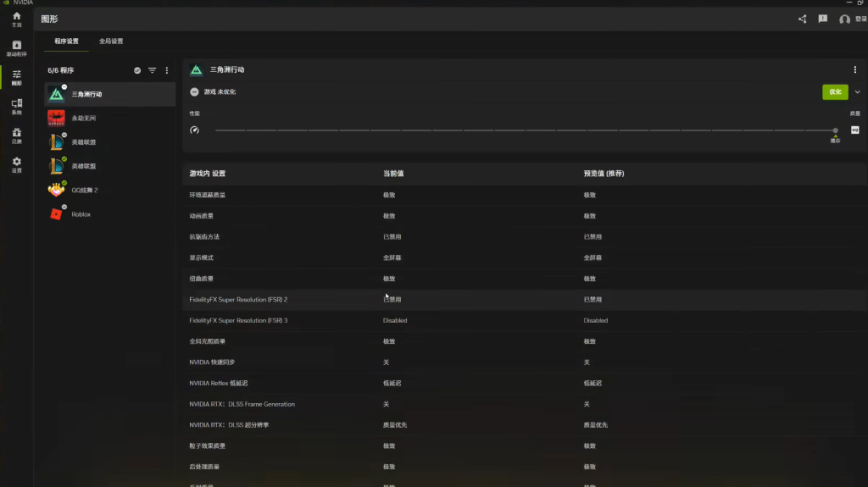Open the 主页 Home page in sidebar
This screenshot has width=868, height=487.
tap(17, 19)
